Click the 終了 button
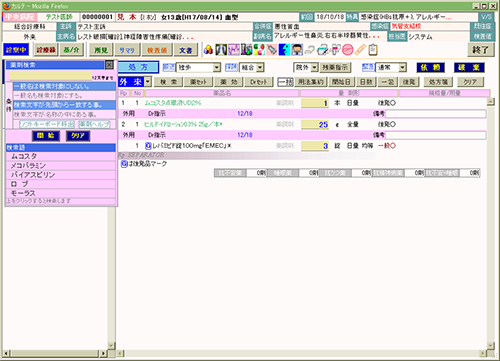Viewport: 500px width, 361px height. (480, 50)
